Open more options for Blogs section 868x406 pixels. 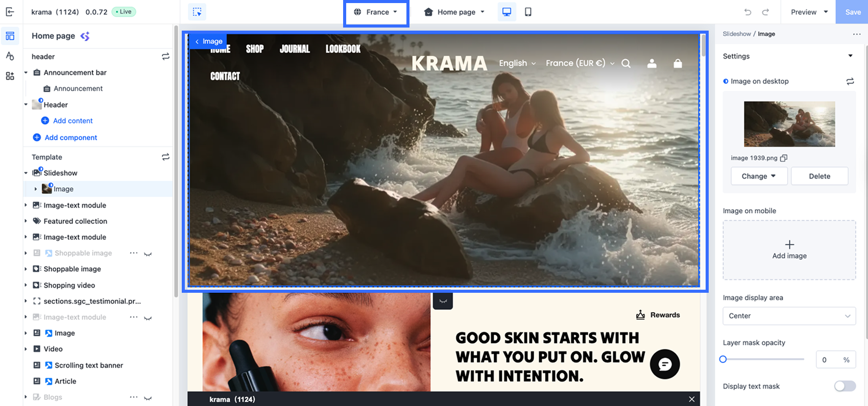(134, 397)
